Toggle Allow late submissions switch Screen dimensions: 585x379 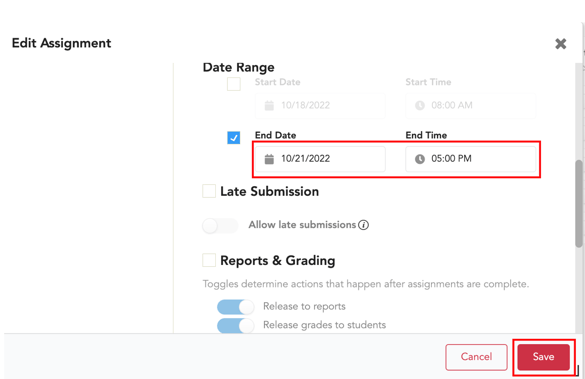[x=220, y=226]
